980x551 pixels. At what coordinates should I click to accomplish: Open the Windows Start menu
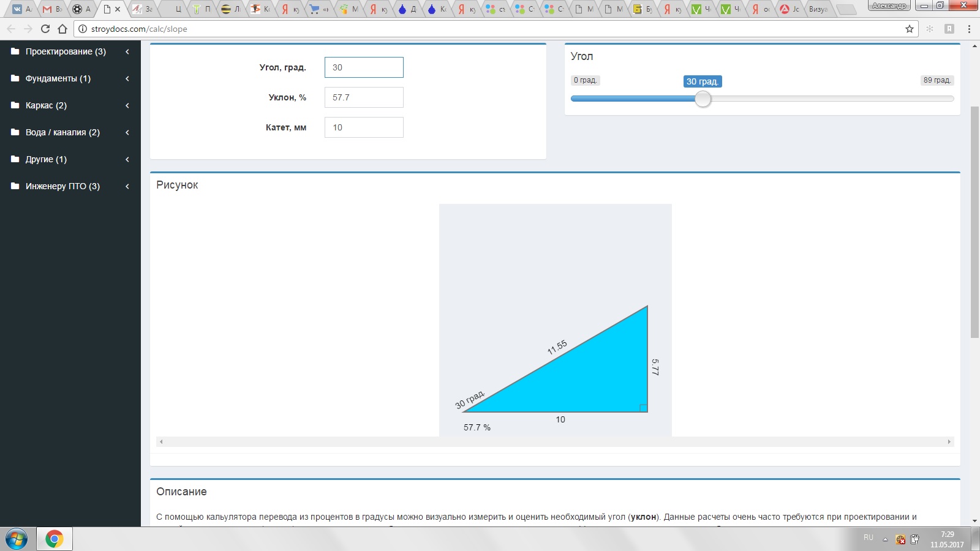point(17,539)
